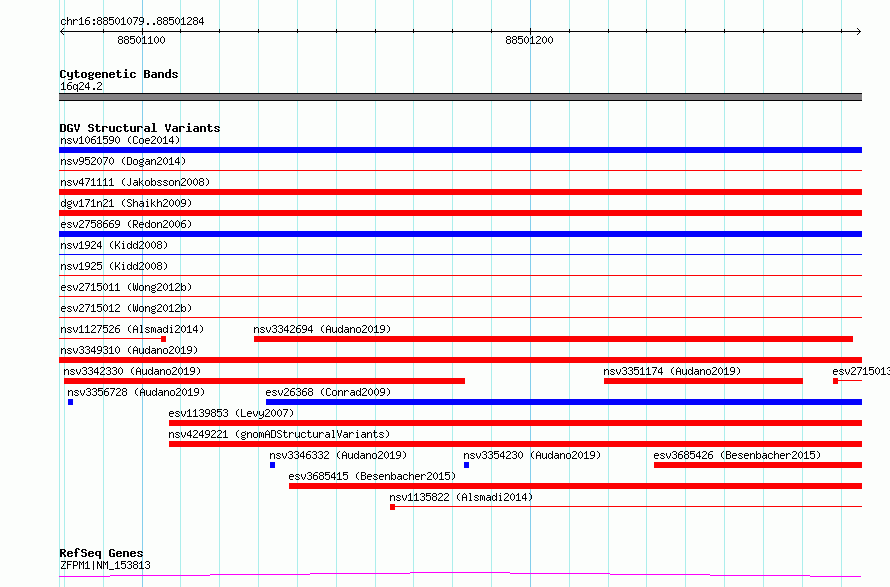
Task: Select the red bar under esv3685426
Action: coord(758,466)
